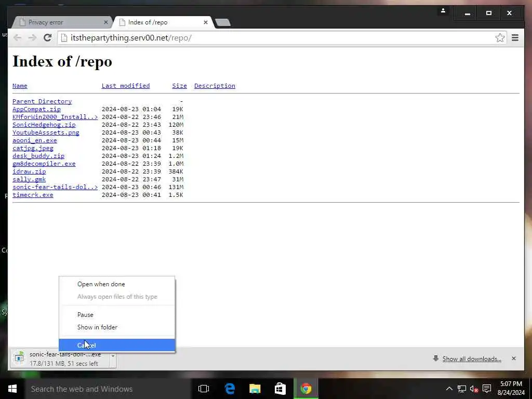Show hidden tray icons chevron
532x399 pixels.
(x=449, y=389)
